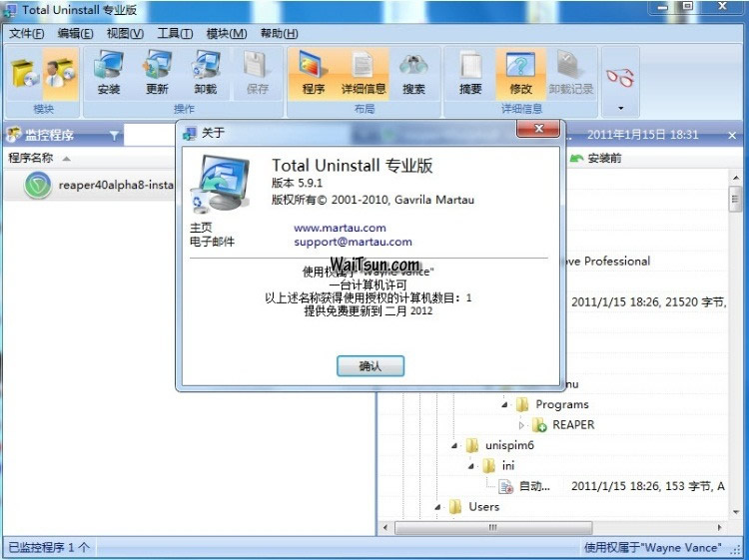The width and height of the screenshot is (749, 560).
Task: Open the 帮助(H) menu
Action: coord(279,33)
